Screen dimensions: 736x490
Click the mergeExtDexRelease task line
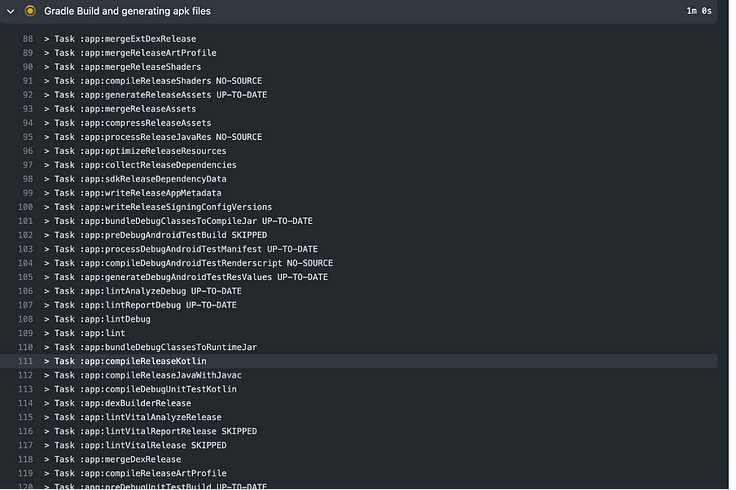pyautogui.click(x=120, y=38)
